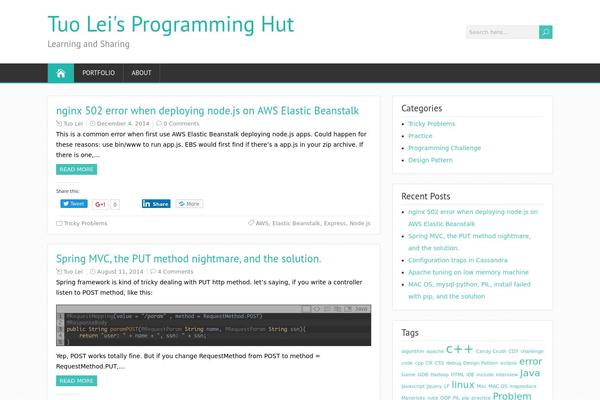Focus the 'Search here...' field
Screen dimensions: 600x400
502,32
